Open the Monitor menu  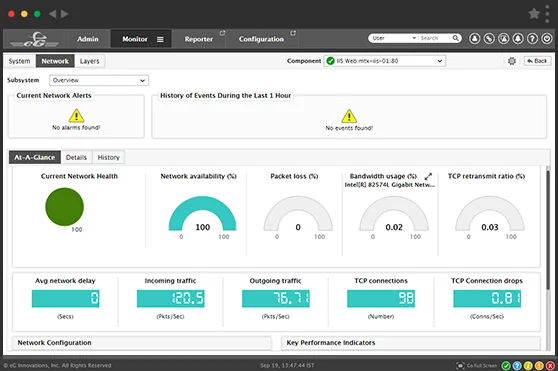(x=135, y=39)
